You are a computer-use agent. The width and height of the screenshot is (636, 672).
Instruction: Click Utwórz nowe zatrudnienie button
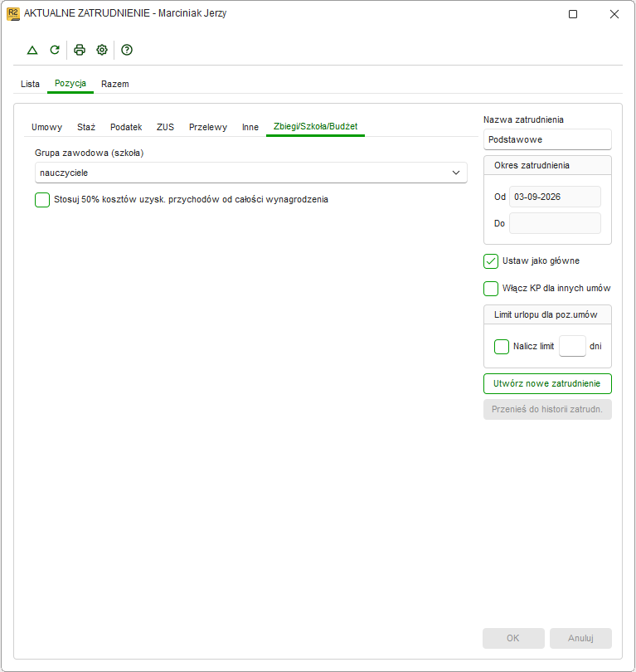coord(547,383)
